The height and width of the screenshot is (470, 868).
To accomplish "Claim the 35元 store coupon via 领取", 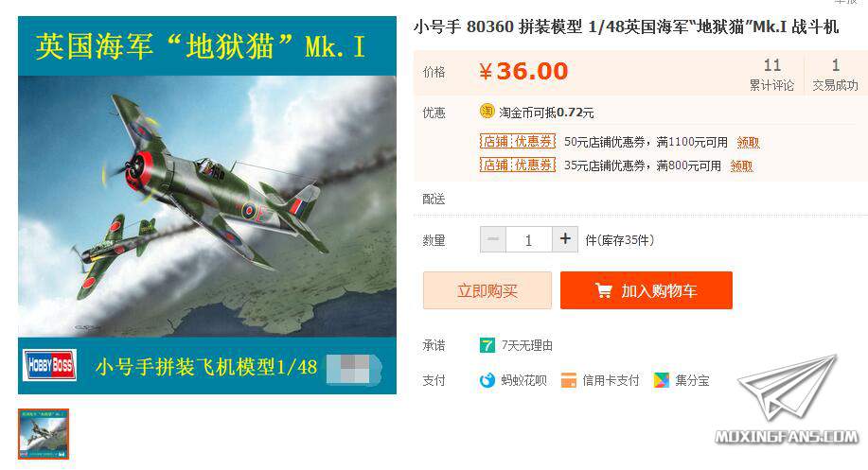I will pyautogui.click(x=741, y=165).
